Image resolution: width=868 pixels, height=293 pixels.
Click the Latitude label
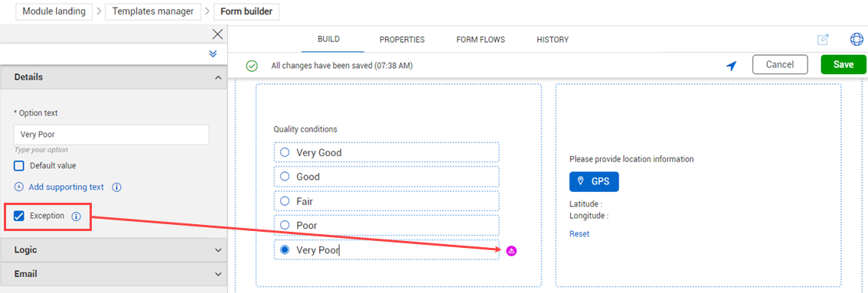pos(586,204)
